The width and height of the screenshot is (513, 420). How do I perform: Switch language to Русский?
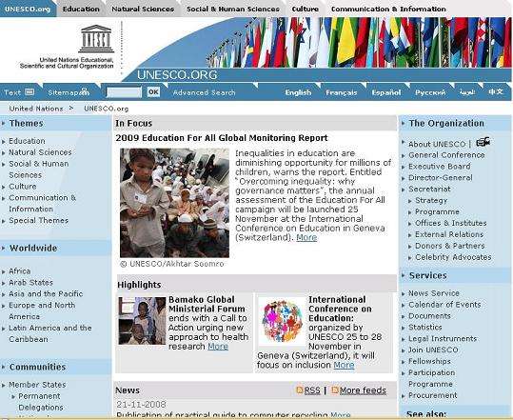[430, 92]
